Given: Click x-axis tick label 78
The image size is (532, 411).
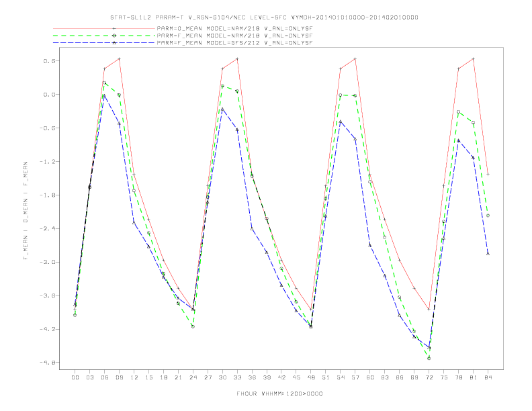Looking at the screenshot, I should (x=459, y=377).
